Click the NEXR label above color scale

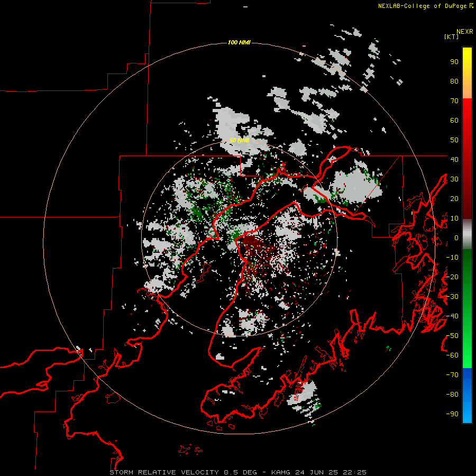point(465,32)
